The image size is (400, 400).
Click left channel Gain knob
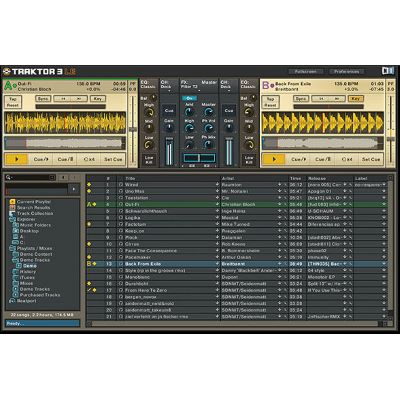pyautogui.click(x=169, y=127)
